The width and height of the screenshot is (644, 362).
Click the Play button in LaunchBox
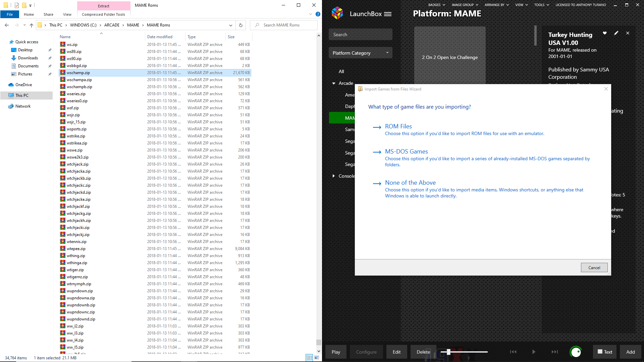(x=336, y=352)
